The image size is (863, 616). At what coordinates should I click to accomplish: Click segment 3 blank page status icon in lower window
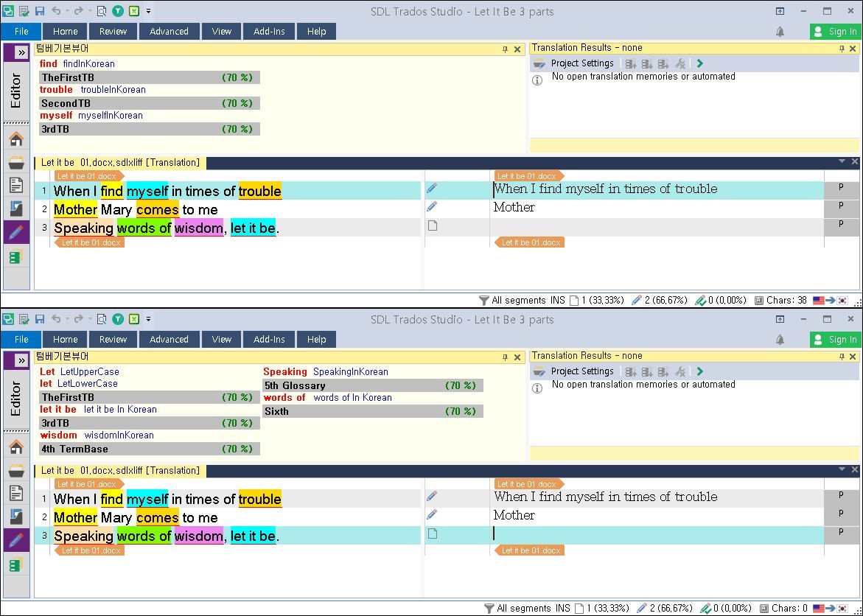pyautogui.click(x=433, y=533)
